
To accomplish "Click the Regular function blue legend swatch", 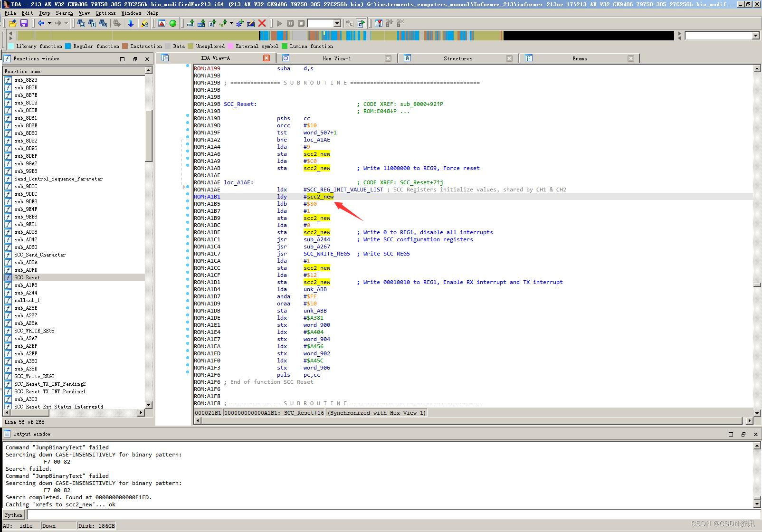I will 68,46.
